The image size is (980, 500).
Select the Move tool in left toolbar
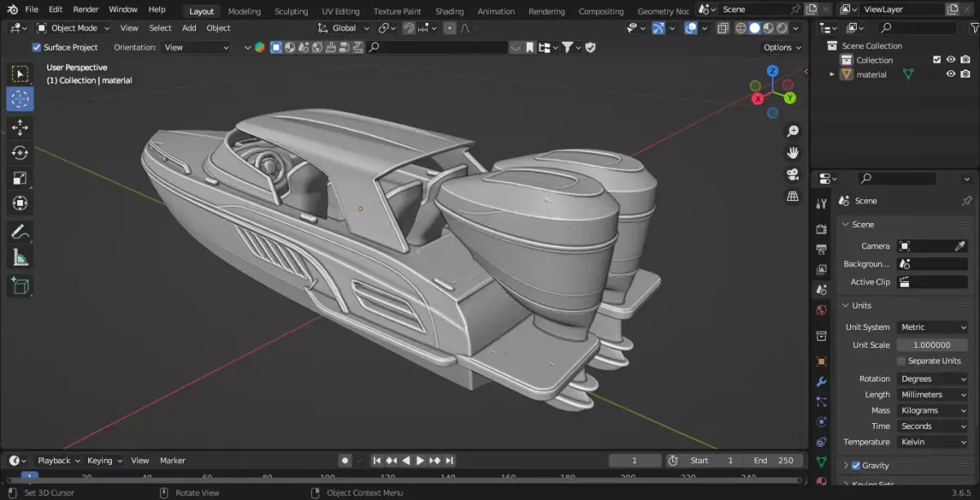pos(20,127)
